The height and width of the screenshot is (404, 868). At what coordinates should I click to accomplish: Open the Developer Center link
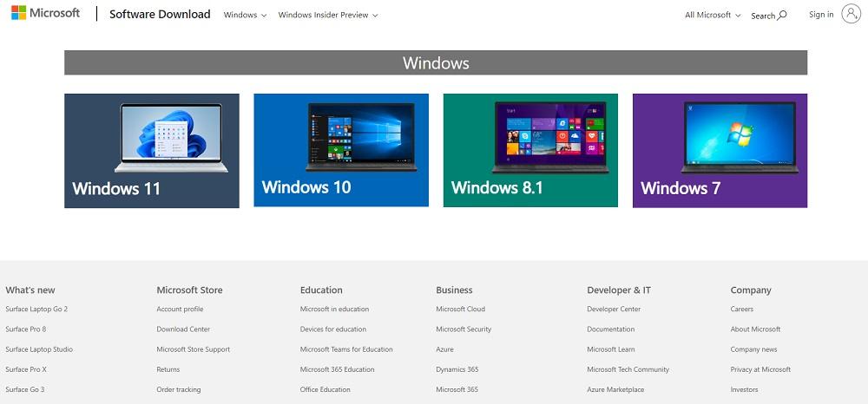614,310
